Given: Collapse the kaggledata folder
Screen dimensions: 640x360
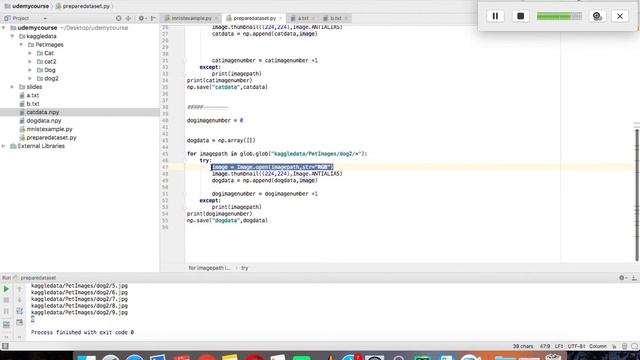Looking at the screenshot, I should (x=13, y=36).
